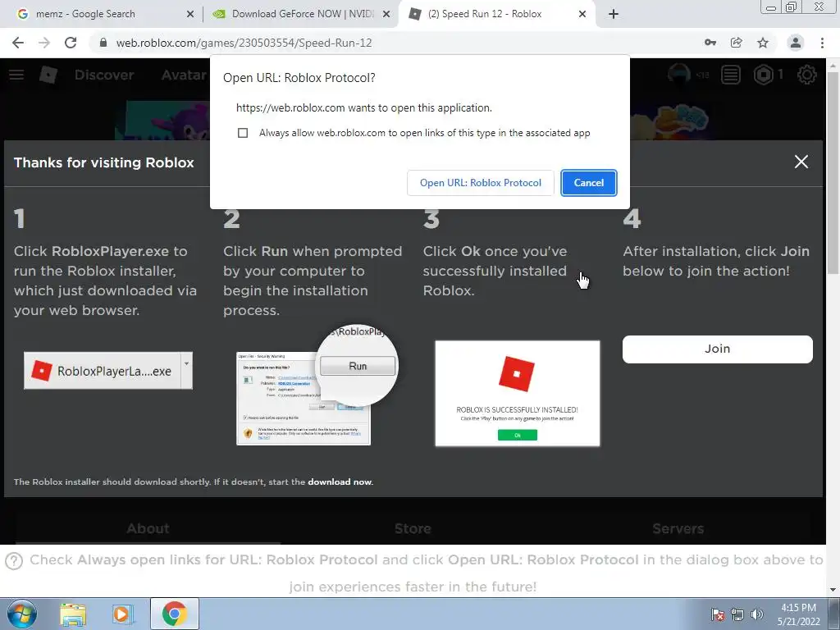
Task: Open the Roblox settings gear icon
Action: pos(807,75)
